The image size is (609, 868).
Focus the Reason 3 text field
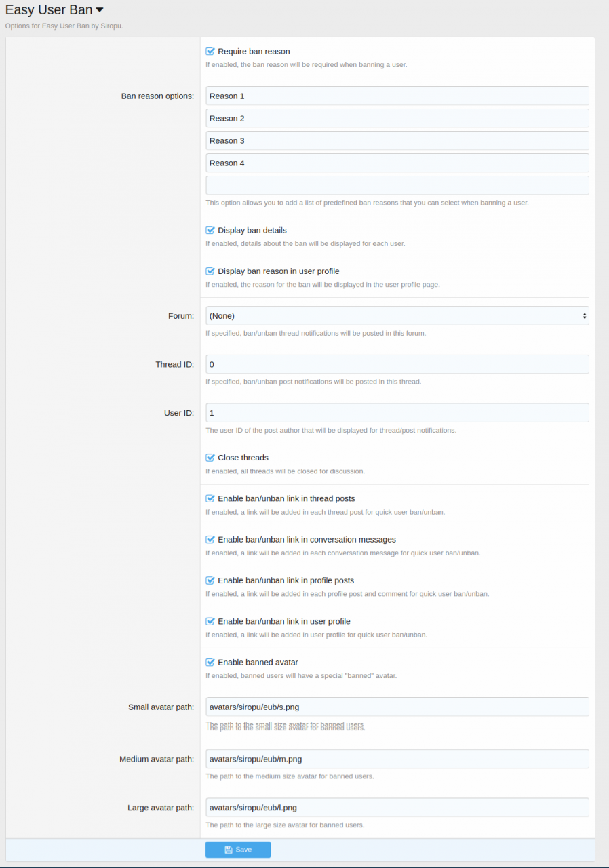[x=397, y=140]
